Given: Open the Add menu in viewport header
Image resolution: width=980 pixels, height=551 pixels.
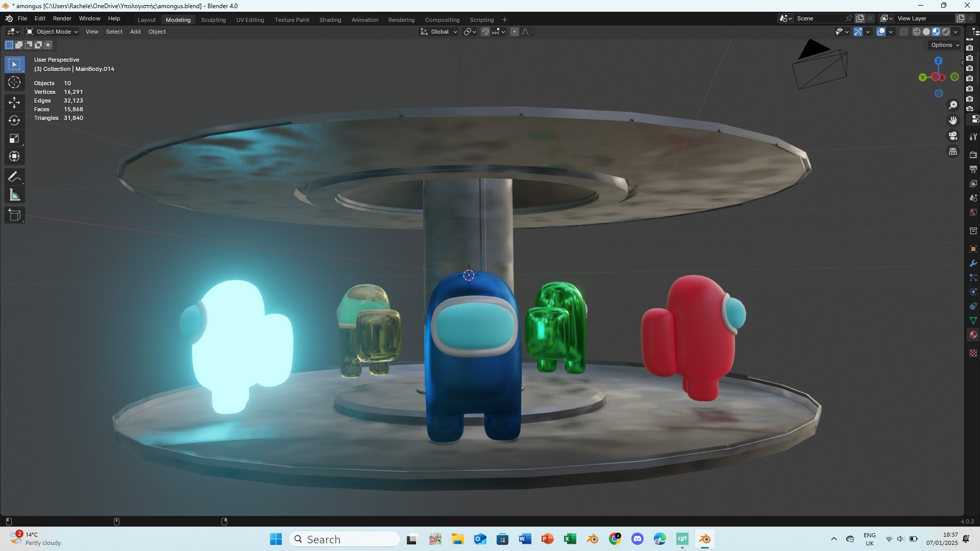Looking at the screenshot, I should point(135,32).
